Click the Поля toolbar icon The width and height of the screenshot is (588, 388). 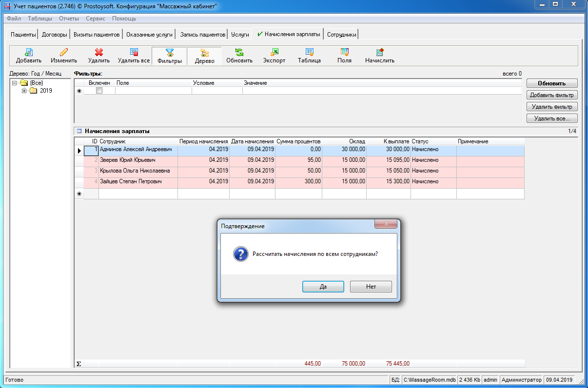click(344, 53)
